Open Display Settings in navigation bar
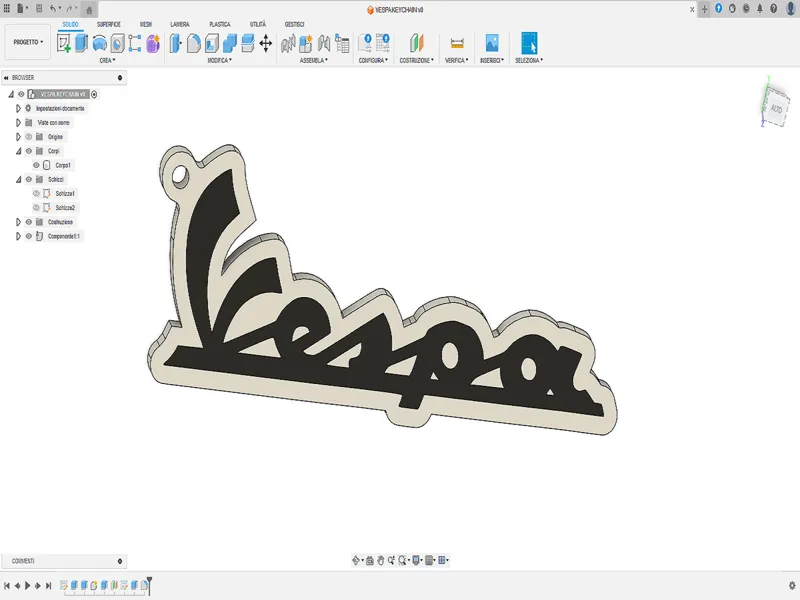The width and height of the screenshot is (800, 600). [416, 560]
